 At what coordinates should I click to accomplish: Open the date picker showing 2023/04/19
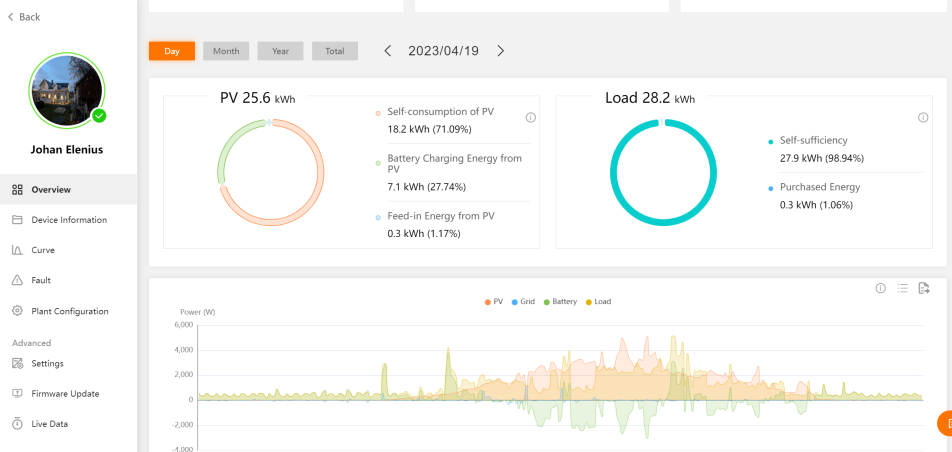[443, 51]
